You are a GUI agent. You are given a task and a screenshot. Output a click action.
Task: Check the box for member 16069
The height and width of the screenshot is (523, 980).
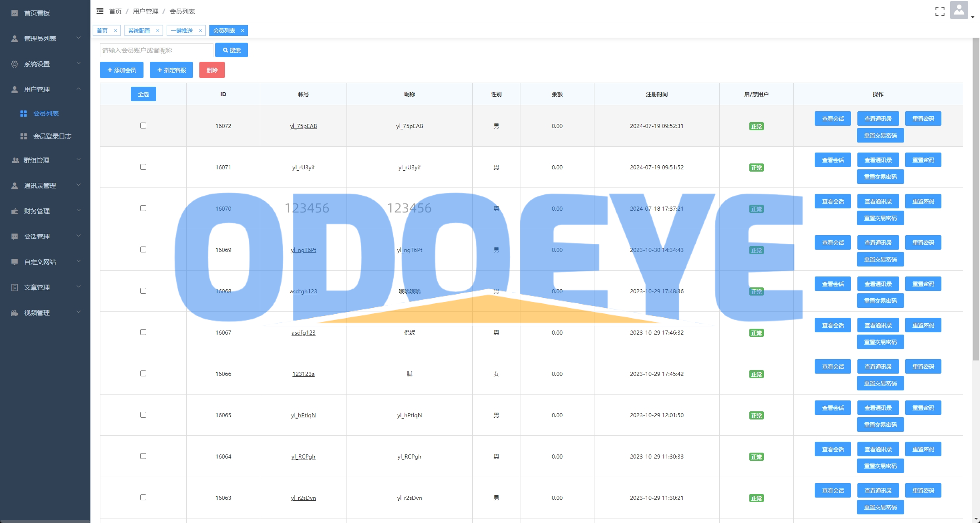[x=143, y=249]
